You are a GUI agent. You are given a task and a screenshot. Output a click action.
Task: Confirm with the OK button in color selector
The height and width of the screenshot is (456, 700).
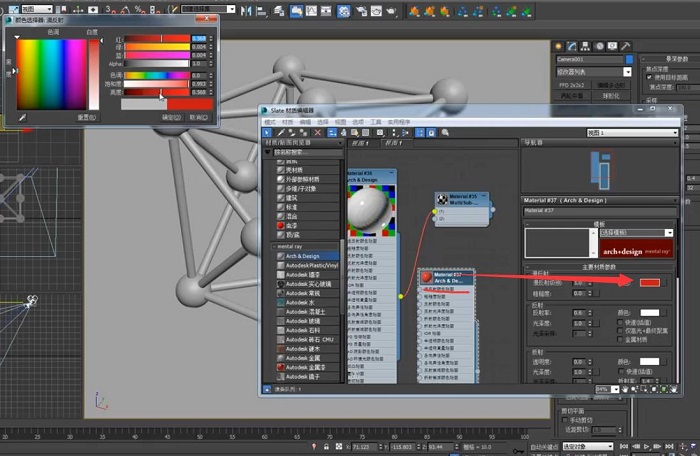pyautogui.click(x=172, y=117)
